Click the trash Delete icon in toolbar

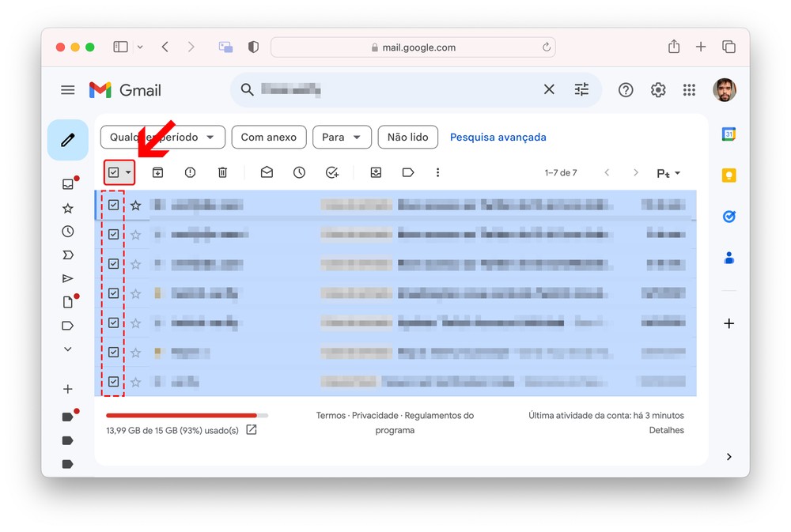[x=222, y=172]
